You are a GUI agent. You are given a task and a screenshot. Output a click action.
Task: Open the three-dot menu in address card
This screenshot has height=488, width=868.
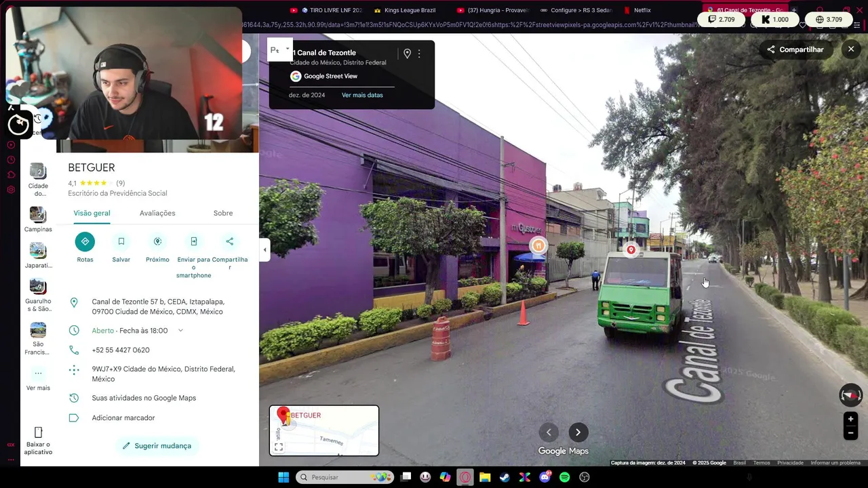tap(419, 54)
